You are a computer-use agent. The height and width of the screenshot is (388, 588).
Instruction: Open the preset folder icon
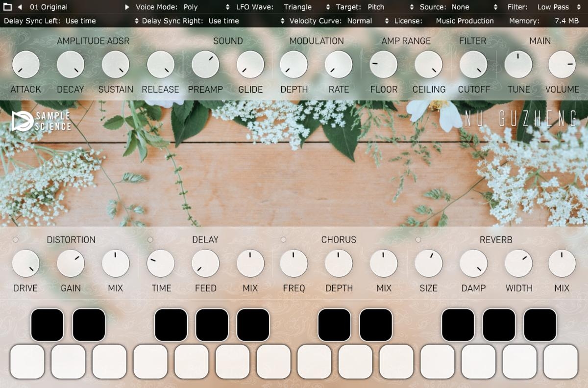7,7
